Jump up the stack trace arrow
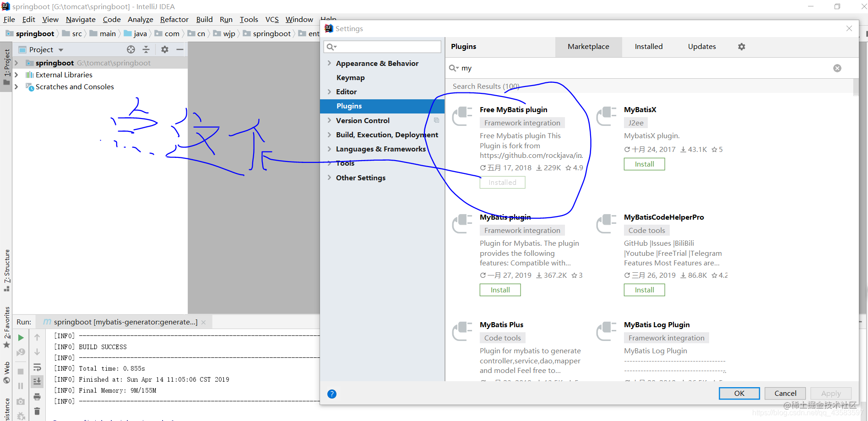The width and height of the screenshot is (868, 421). click(x=37, y=337)
